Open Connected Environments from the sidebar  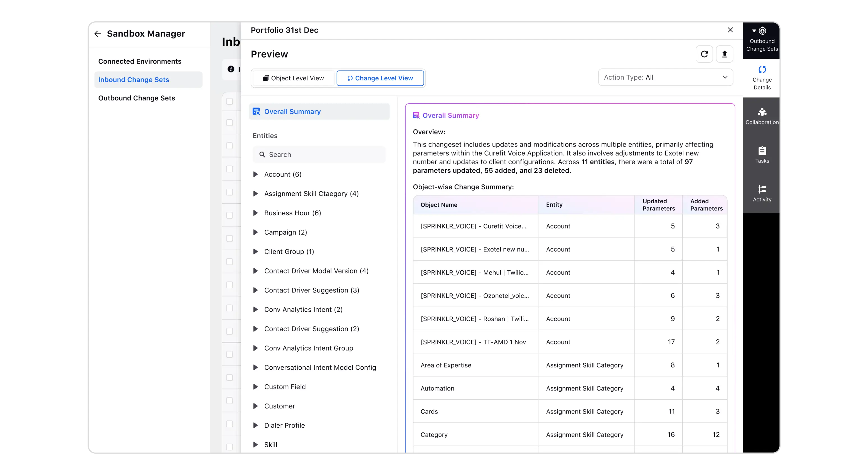(x=139, y=61)
